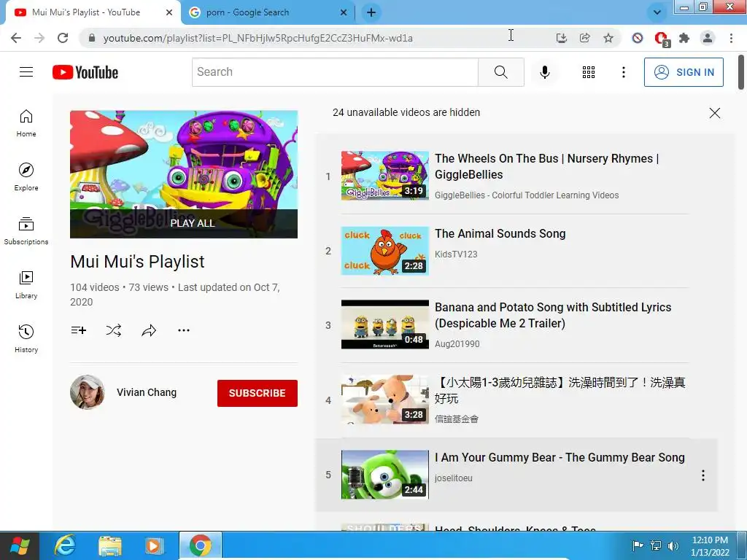Open Vivian Chang channel link
The width and height of the screenshot is (747, 560).
tap(147, 392)
